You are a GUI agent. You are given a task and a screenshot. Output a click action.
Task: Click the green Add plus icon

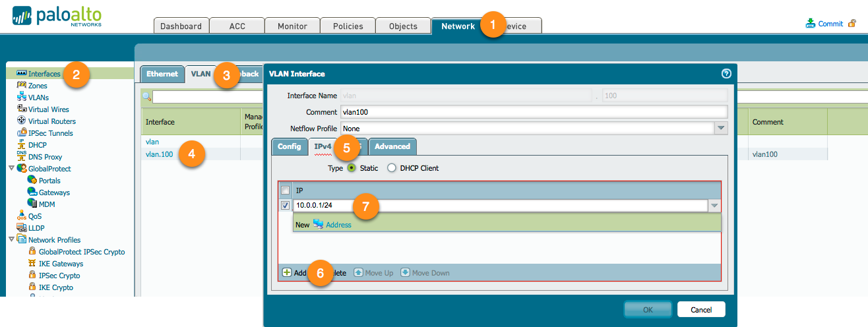point(287,272)
